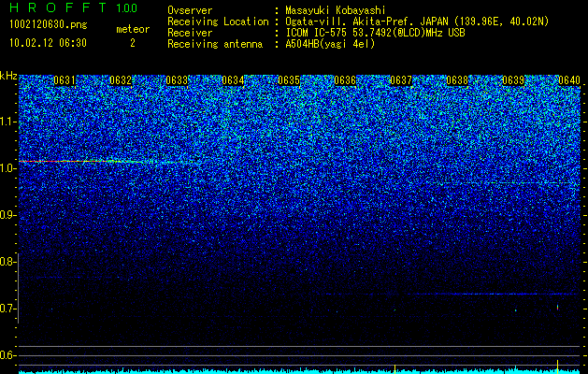This screenshot has width=588, height=374.
Task: Click the 0.9 kHz frequency axis label
Action: click(7, 215)
